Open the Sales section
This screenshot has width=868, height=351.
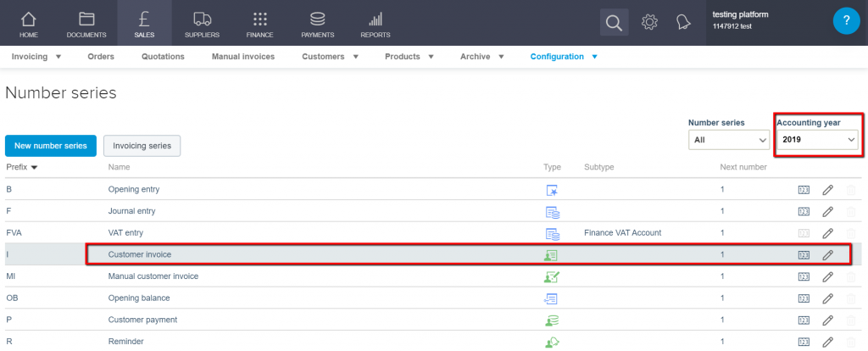[144, 23]
